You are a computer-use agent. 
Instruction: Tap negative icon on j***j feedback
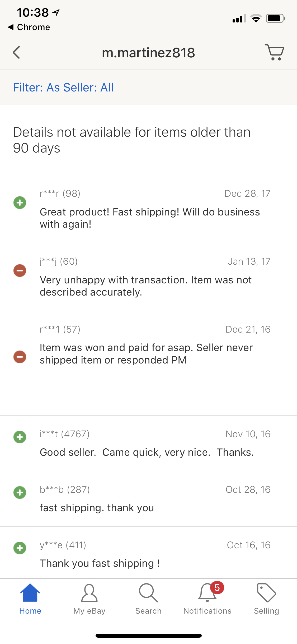(20, 270)
